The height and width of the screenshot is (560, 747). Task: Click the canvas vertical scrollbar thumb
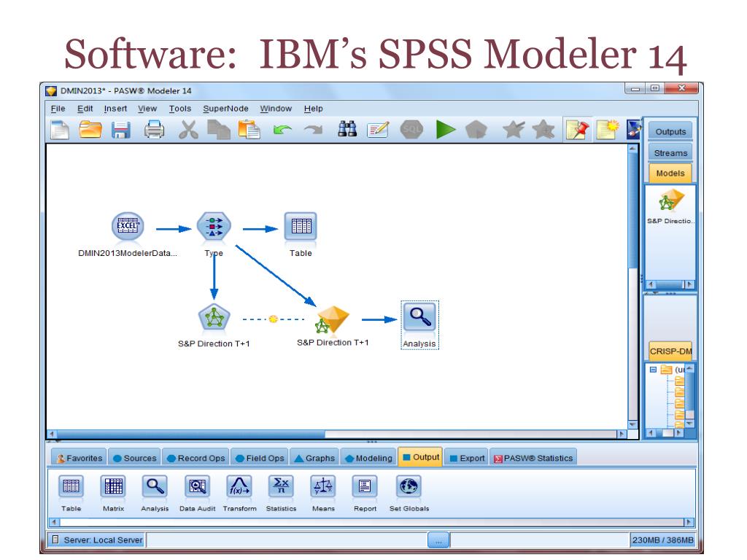click(x=632, y=211)
